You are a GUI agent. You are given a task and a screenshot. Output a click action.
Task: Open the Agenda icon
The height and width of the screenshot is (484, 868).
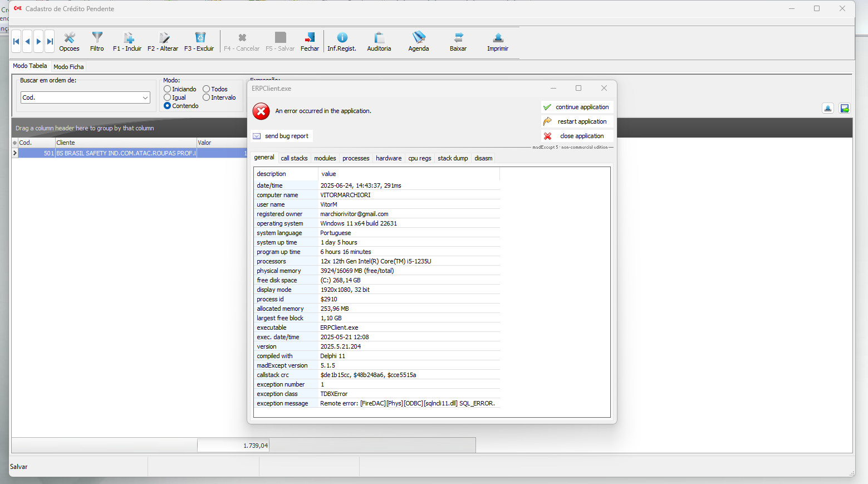coord(418,38)
